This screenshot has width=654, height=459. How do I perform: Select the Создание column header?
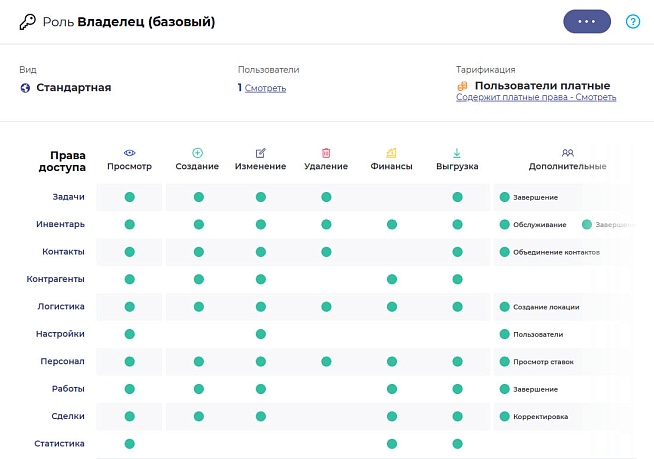(x=197, y=166)
